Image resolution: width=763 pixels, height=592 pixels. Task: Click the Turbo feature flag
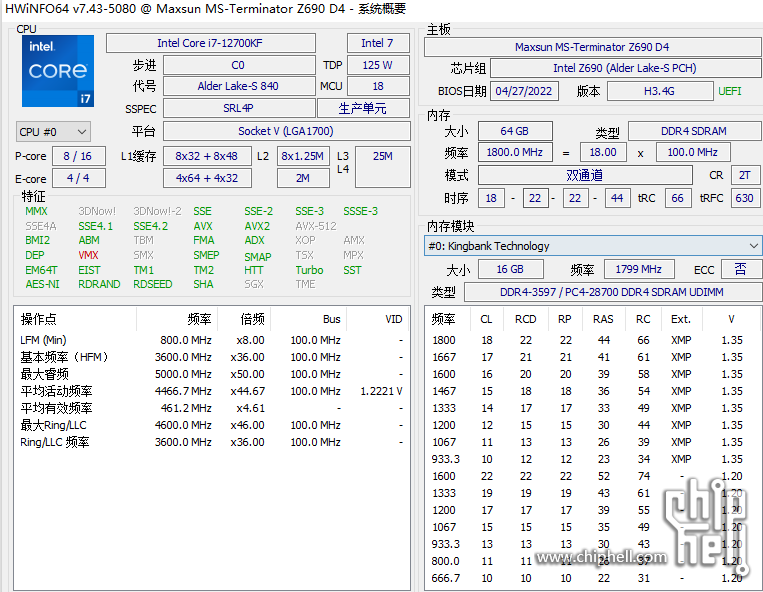pos(309,270)
